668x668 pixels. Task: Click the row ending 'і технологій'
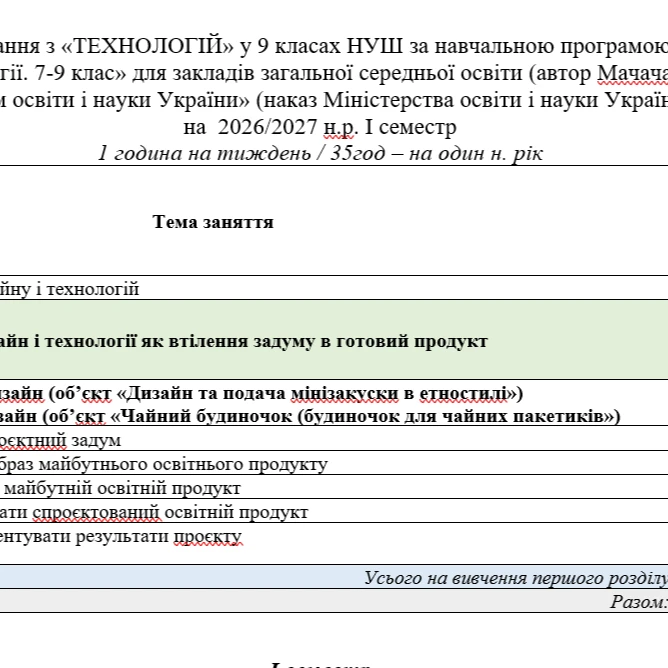point(334,288)
